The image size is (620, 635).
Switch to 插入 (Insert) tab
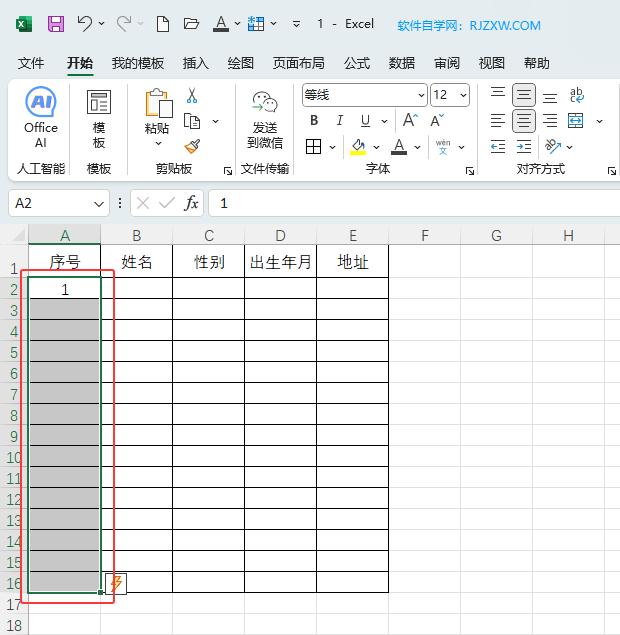(x=196, y=63)
